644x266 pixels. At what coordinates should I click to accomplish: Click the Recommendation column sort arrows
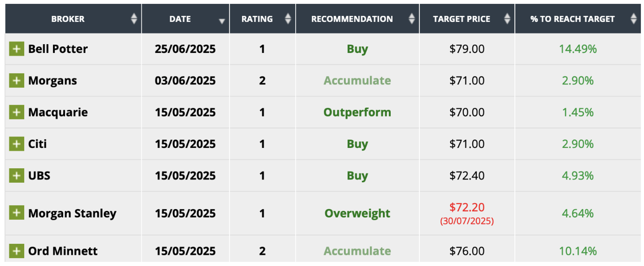click(x=412, y=19)
